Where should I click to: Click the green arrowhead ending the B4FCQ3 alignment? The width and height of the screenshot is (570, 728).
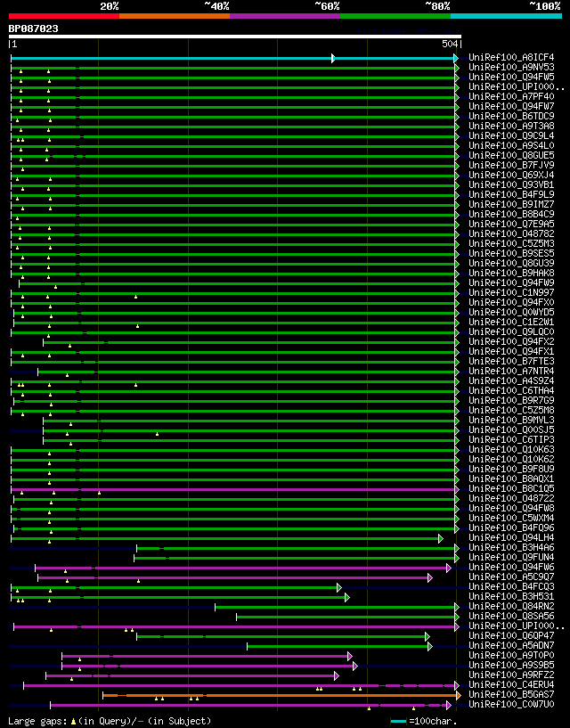(338, 588)
